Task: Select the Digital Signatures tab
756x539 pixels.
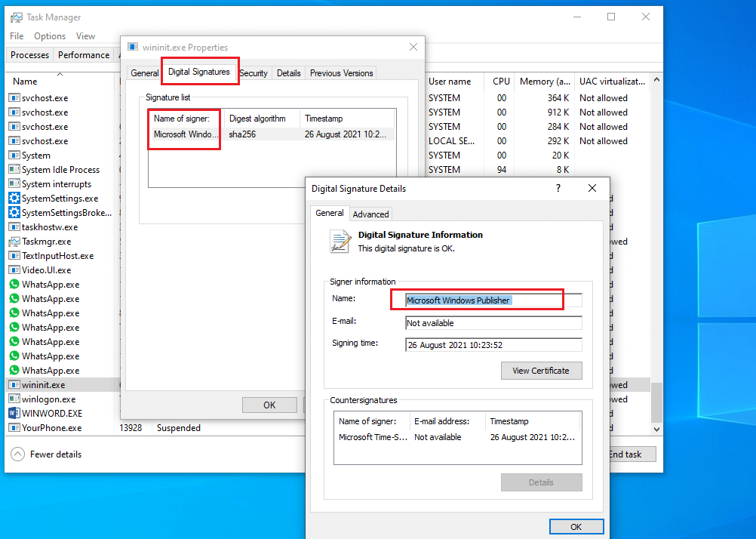Action: pyautogui.click(x=198, y=72)
